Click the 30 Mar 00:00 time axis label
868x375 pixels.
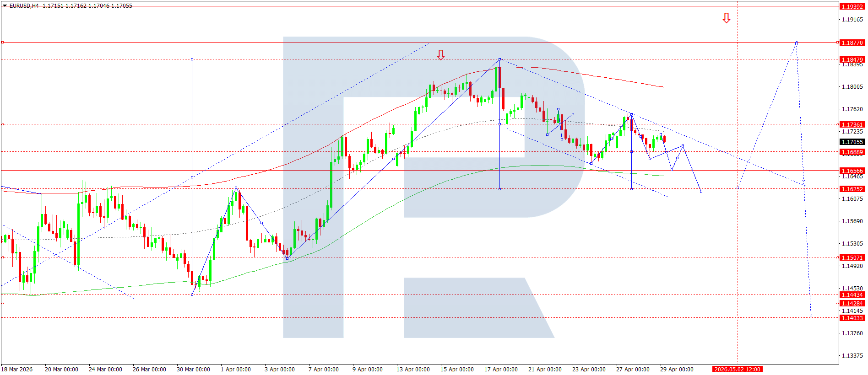[x=193, y=369]
